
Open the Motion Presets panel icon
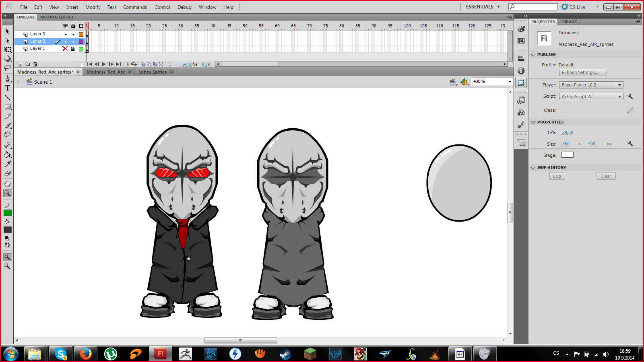(521, 124)
